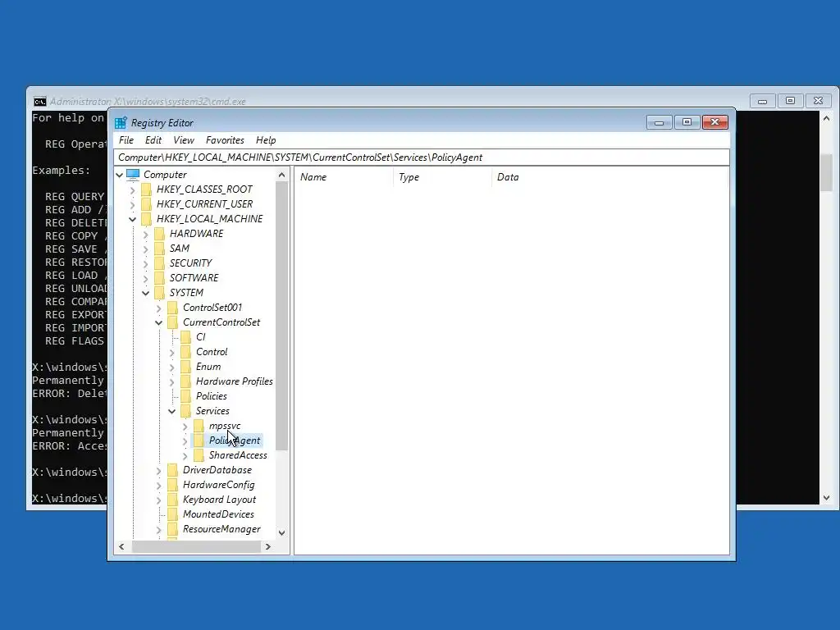840x630 pixels.
Task: Click the tree horizontal scroll right arrow
Action: tap(268, 547)
